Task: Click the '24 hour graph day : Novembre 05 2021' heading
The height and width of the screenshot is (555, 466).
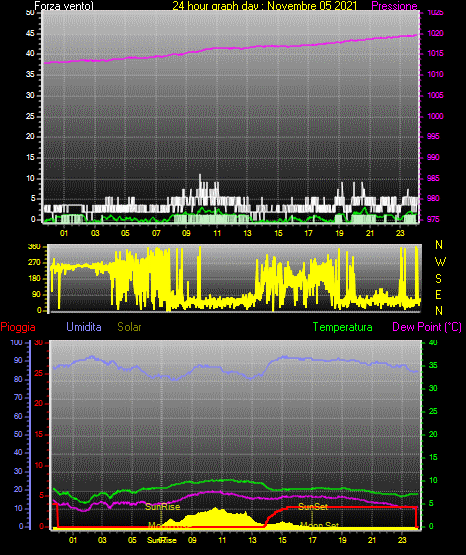Action: [x=265, y=6]
